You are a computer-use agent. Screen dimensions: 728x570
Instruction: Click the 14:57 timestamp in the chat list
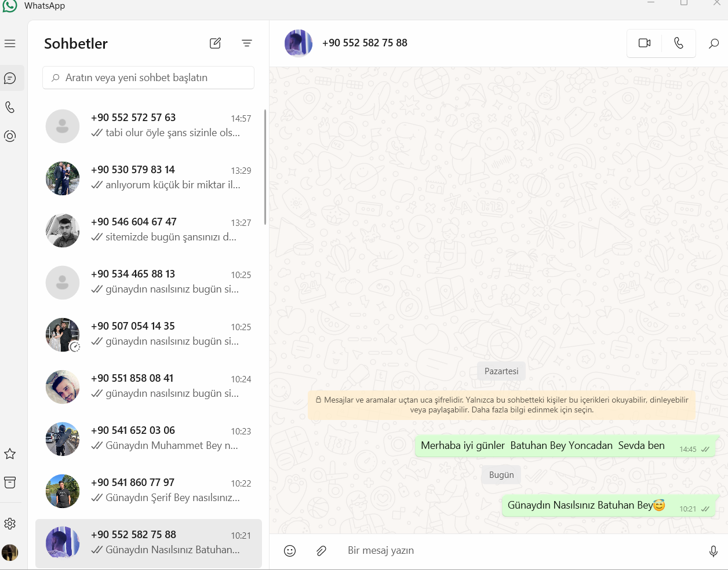point(241,119)
